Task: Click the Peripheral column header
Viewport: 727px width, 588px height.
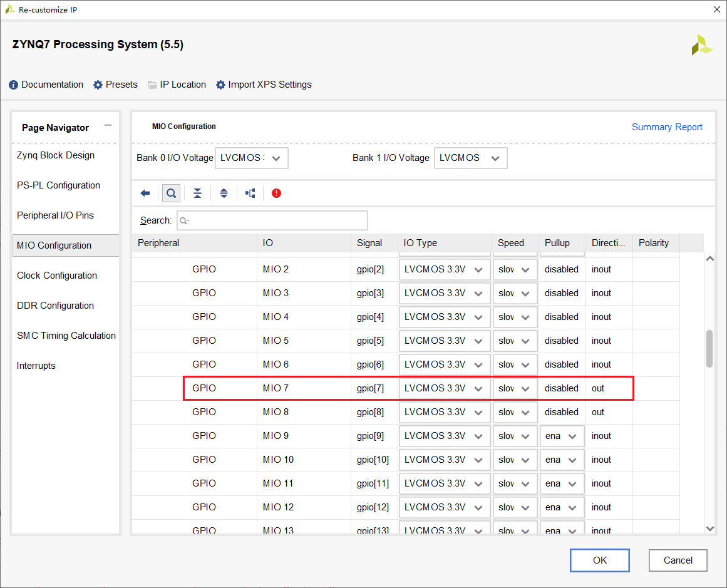Action: pyautogui.click(x=194, y=243)
